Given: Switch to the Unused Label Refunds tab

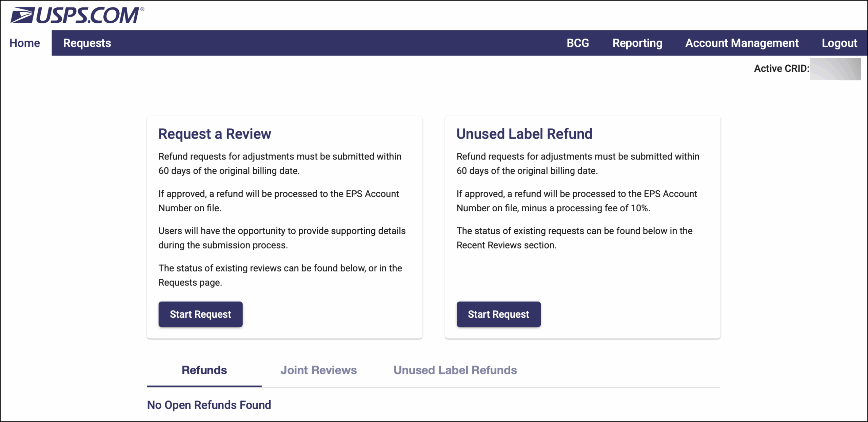Looking at the screenshot, I should [455, 370].
